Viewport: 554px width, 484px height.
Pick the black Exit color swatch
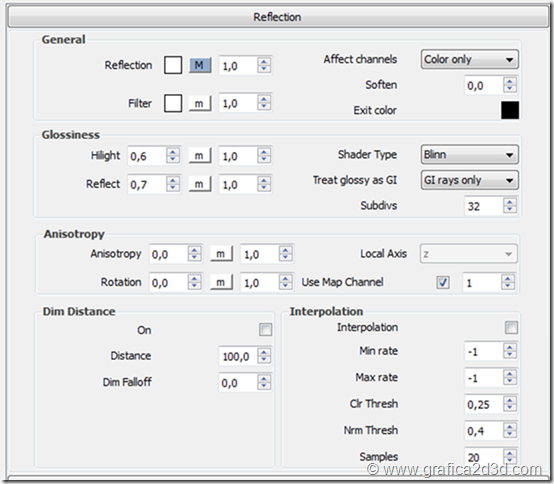510,110
